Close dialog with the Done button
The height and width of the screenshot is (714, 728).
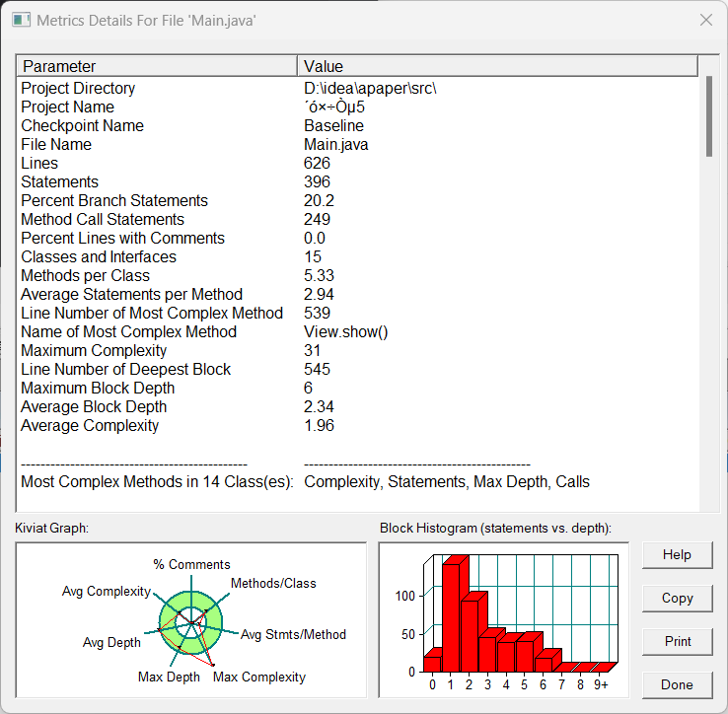tap(677, 684)
